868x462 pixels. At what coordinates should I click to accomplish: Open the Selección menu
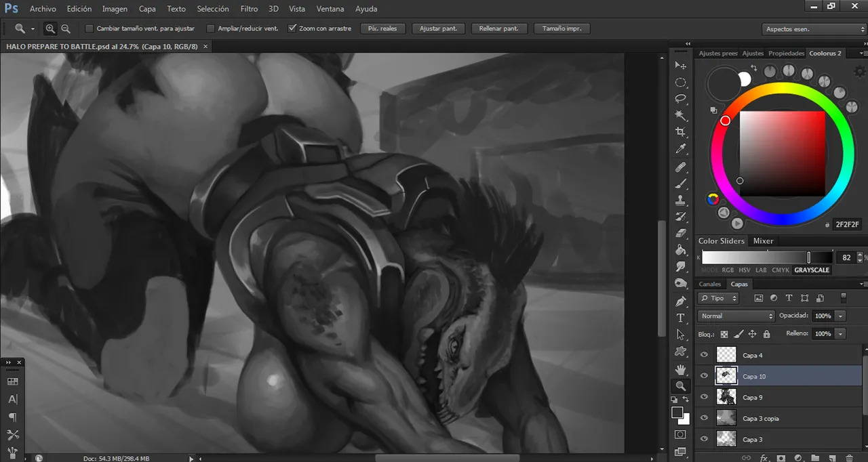point(213,9)
